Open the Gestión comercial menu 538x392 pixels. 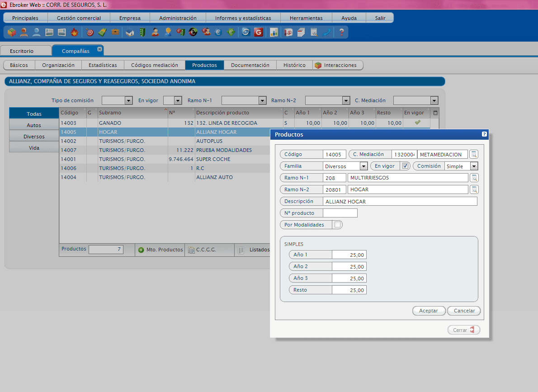[79, 18]
